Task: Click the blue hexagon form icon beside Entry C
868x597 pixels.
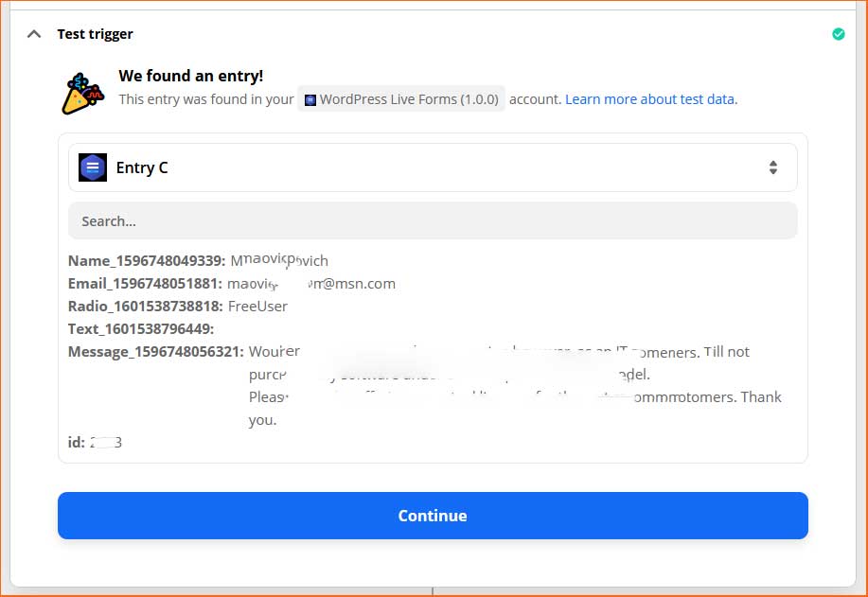Action: tap(93, 167)
